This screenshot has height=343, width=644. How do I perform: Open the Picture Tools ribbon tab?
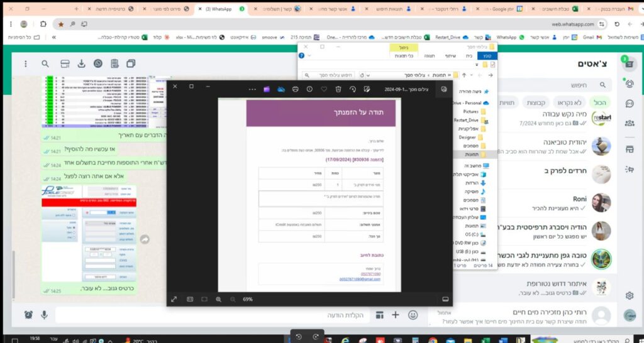coord(403,55)
